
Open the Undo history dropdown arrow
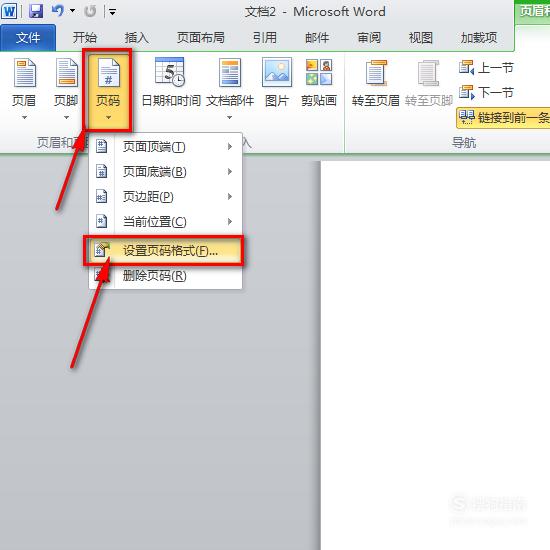(x=73, y=11)
